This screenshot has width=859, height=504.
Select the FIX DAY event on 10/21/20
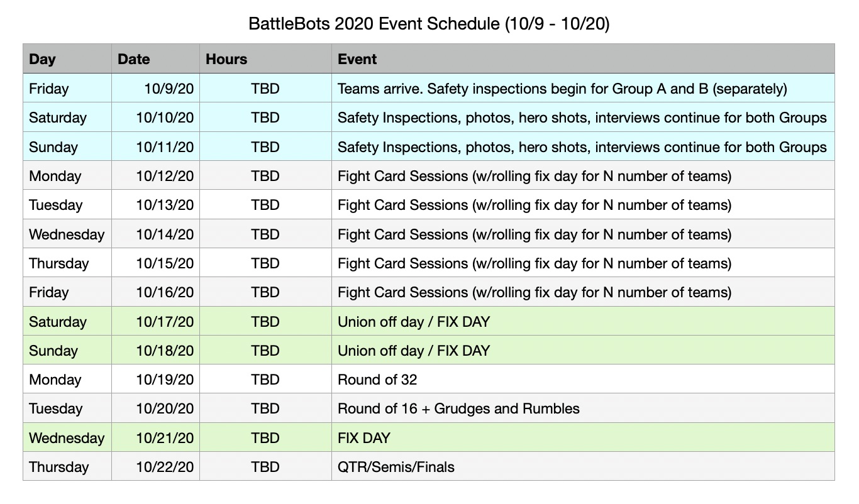click(x=583, y=437)
